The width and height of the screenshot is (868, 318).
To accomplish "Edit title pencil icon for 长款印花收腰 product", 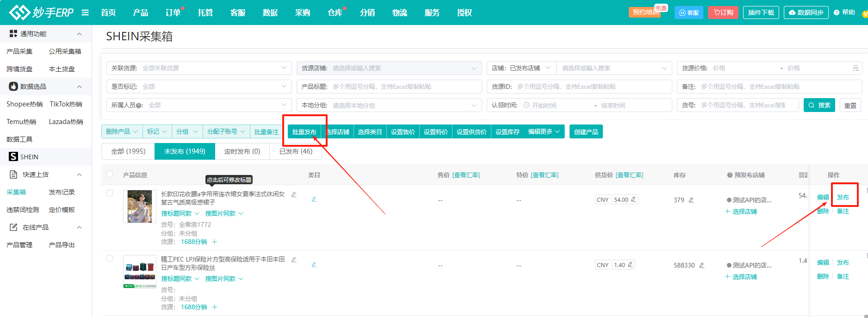I will click(294, 194).
